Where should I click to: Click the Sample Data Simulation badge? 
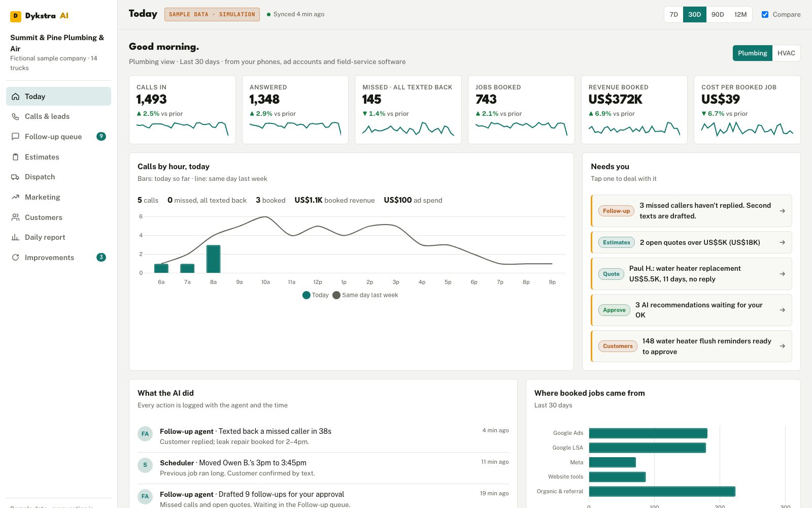(212, 14)
